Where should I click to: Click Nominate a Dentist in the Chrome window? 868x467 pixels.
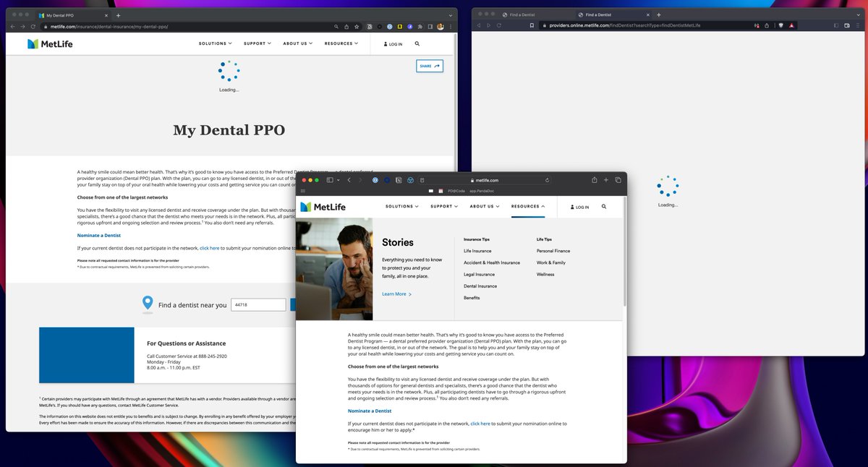tap(99, 236)
